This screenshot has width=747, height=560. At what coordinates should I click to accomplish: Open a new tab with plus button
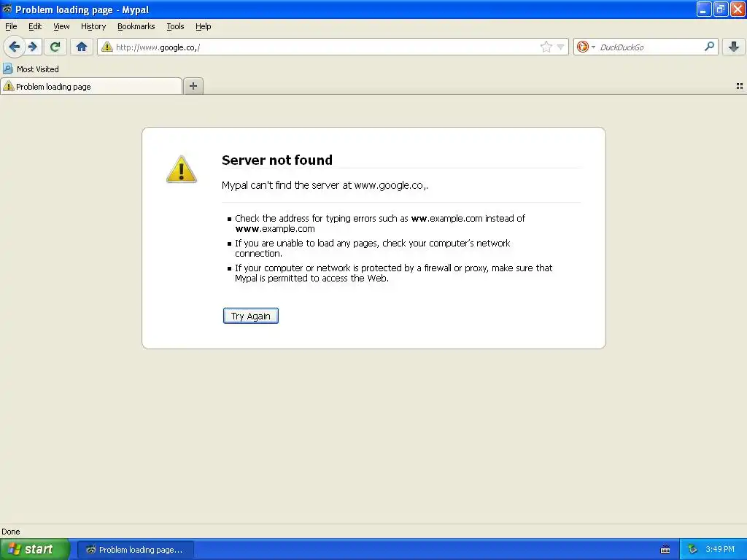(x=193, y=86)
